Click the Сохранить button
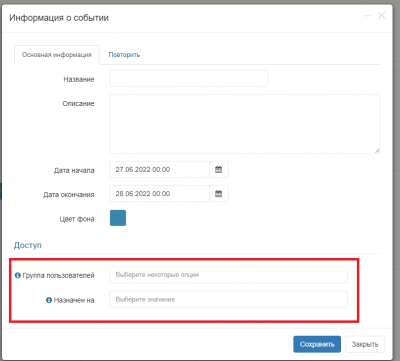 click(317, 344)
